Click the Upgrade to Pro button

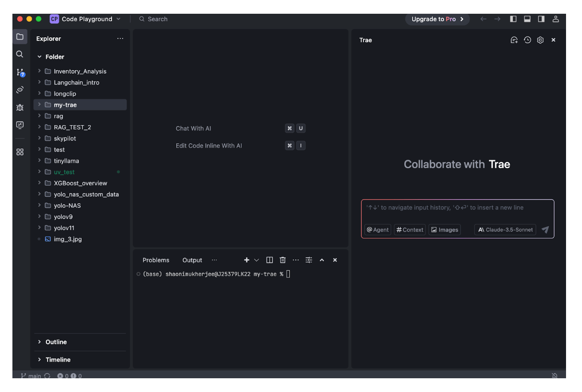click(x=437, y=19)
